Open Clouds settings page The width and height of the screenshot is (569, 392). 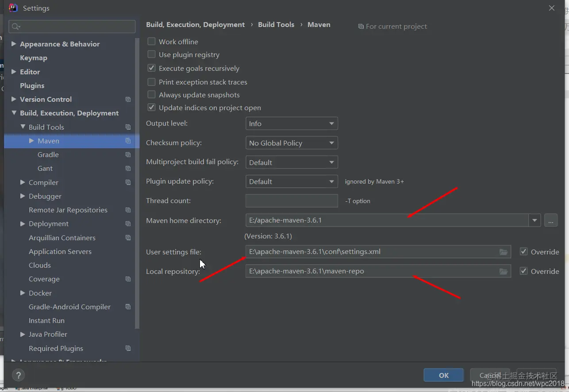[40, 265]
